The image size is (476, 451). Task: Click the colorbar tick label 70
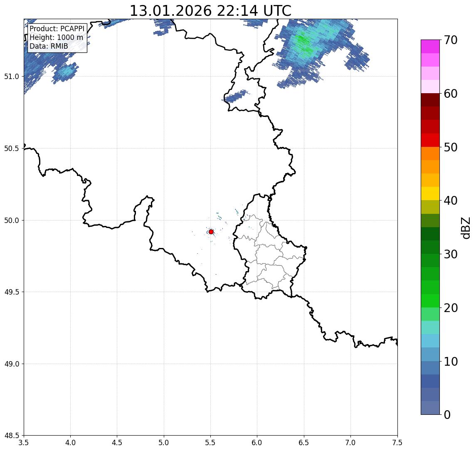tap(451, 40)
